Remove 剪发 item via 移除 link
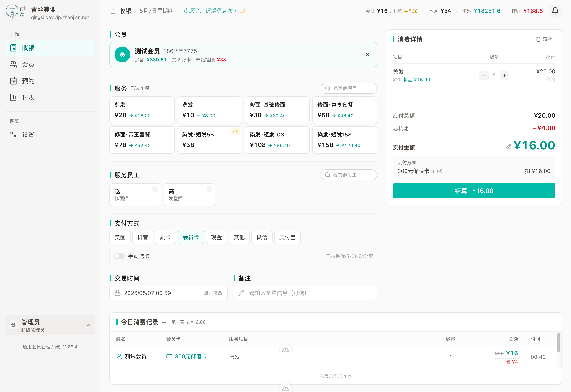 pos(550,79)
